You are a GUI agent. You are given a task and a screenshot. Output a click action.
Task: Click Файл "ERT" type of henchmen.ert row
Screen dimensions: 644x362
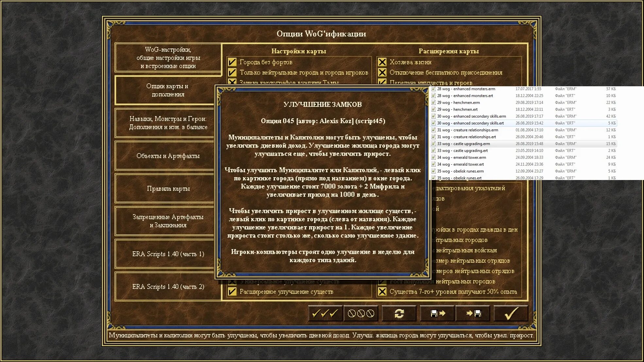click(x=565, y=109)
